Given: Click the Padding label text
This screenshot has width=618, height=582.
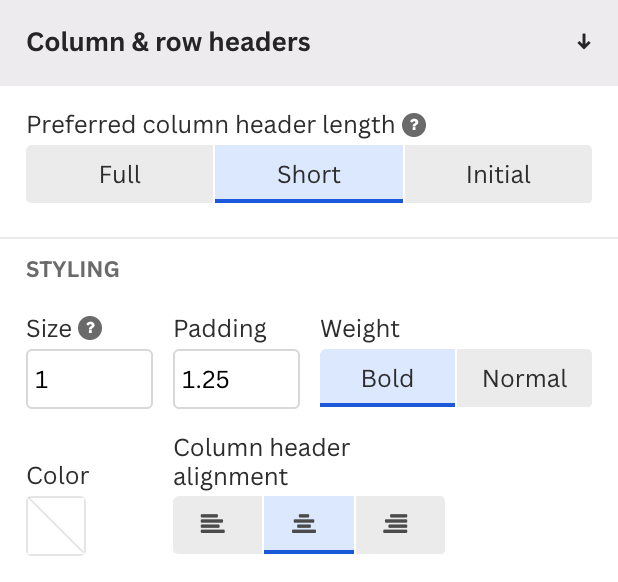Looking at the screenshot, I should pos(220,329).
